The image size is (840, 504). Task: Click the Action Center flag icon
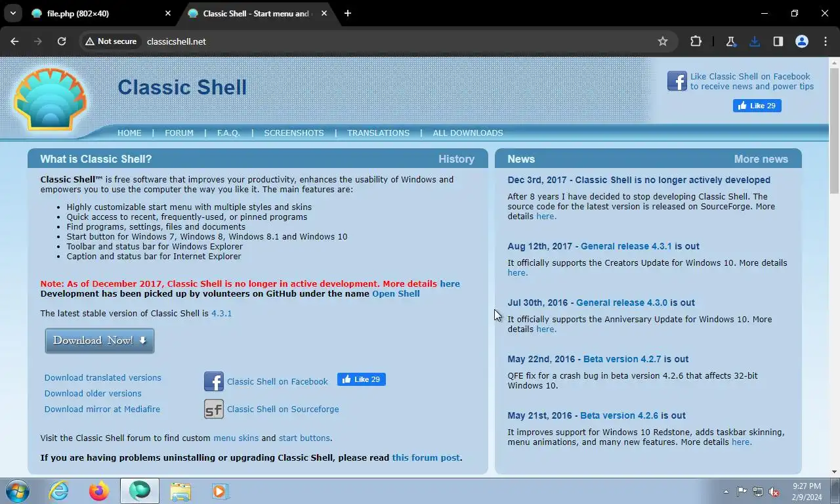click(742, 492)
